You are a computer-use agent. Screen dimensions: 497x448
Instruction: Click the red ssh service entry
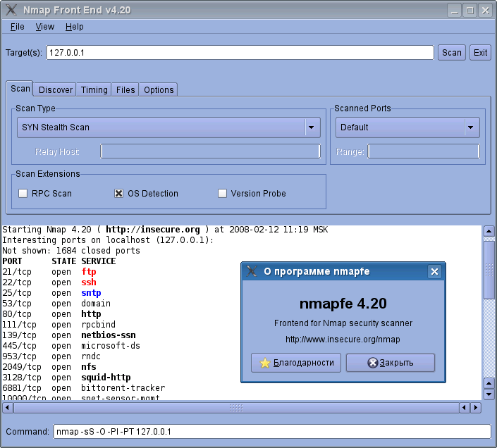pyautogui.click(x=89, y=282)
